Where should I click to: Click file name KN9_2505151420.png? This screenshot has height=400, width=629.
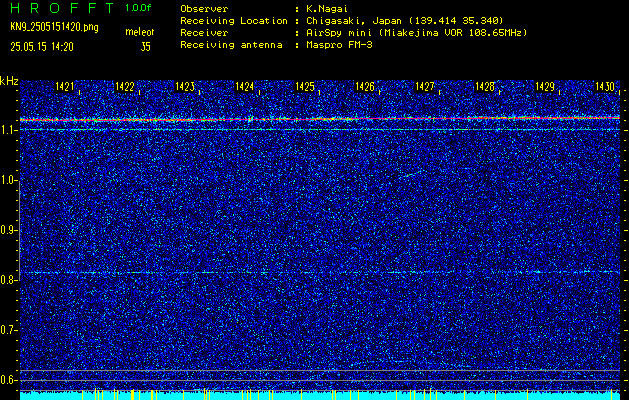tap(54, 28)
